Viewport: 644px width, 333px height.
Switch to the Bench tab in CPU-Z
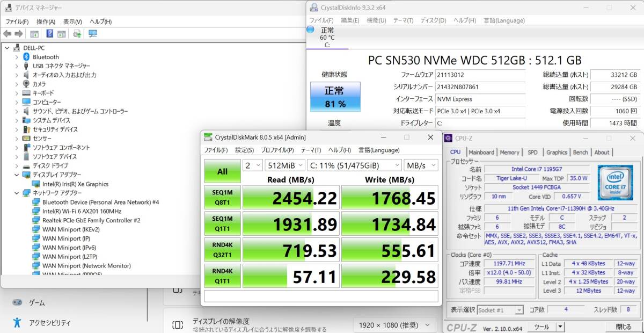581,152
